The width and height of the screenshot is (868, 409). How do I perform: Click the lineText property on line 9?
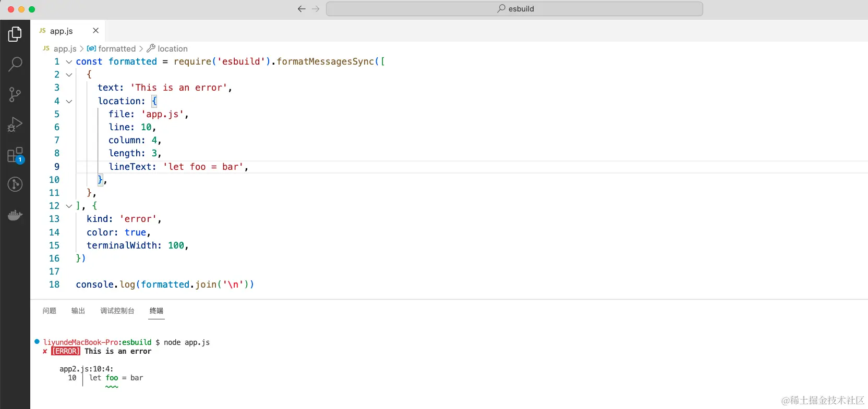[x=130, y=167]
